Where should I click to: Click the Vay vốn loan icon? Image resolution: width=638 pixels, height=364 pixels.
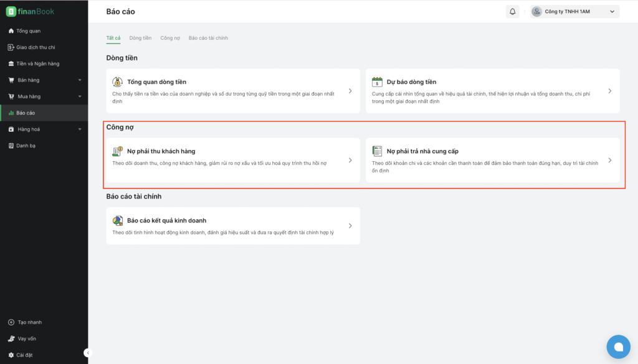(11, 338)
